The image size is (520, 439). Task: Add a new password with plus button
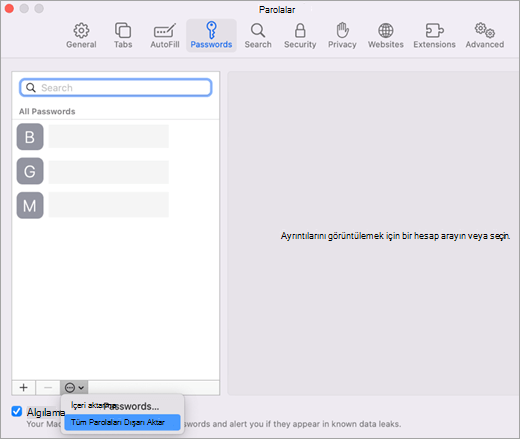click(24, 388)
